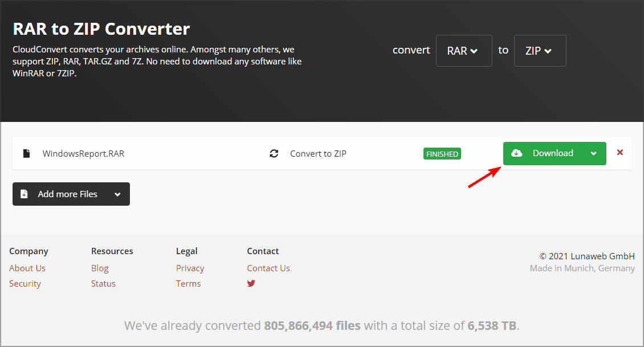Click the word convert before RAR dropdown
The width and height of the screenshot is (644, 347).
point(411,50)
